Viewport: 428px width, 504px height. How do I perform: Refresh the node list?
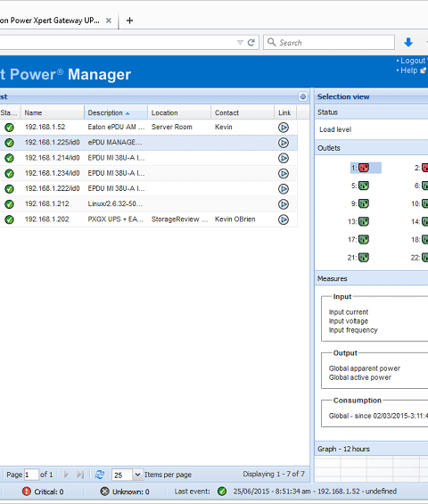100,475
